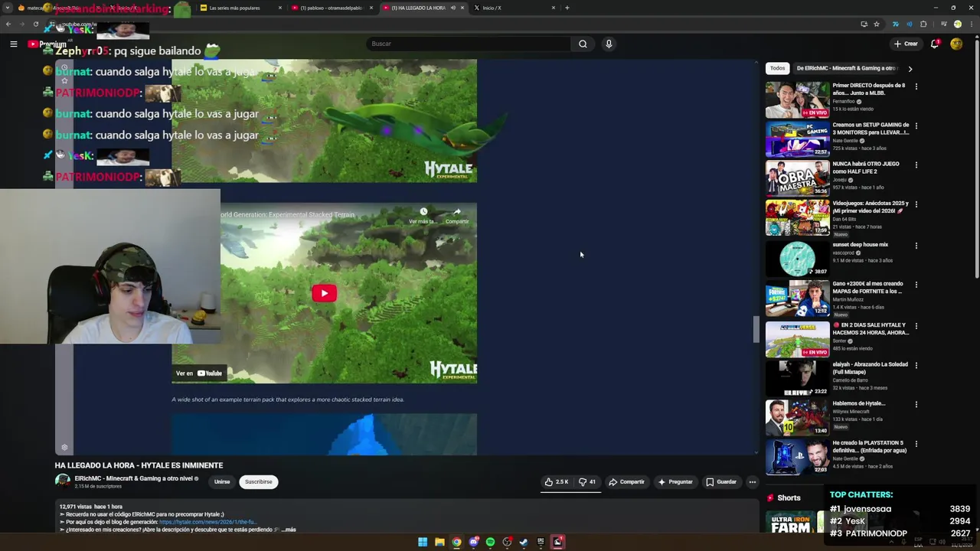Open options menu for Primer DIRECTO video

[x=916, y=86]
